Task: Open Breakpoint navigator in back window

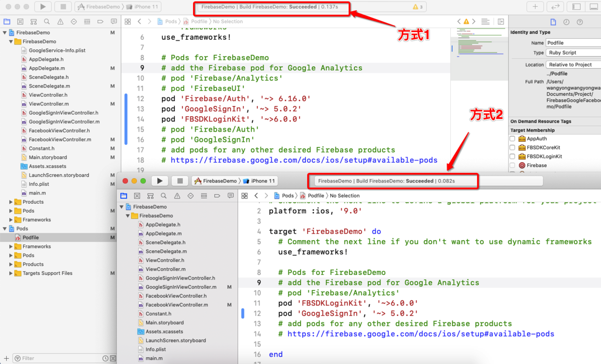Action: pyautogui.click(x=100, y=21)
